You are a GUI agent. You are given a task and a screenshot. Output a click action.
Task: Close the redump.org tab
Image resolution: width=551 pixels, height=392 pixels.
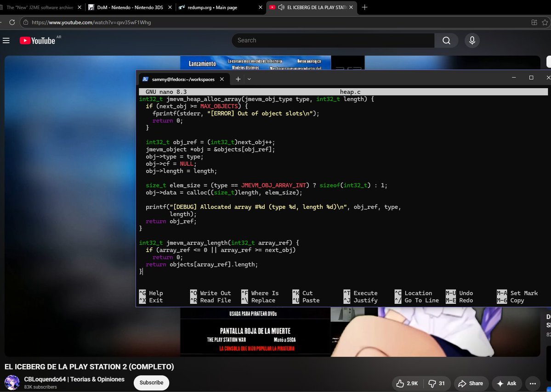point(261,7)
